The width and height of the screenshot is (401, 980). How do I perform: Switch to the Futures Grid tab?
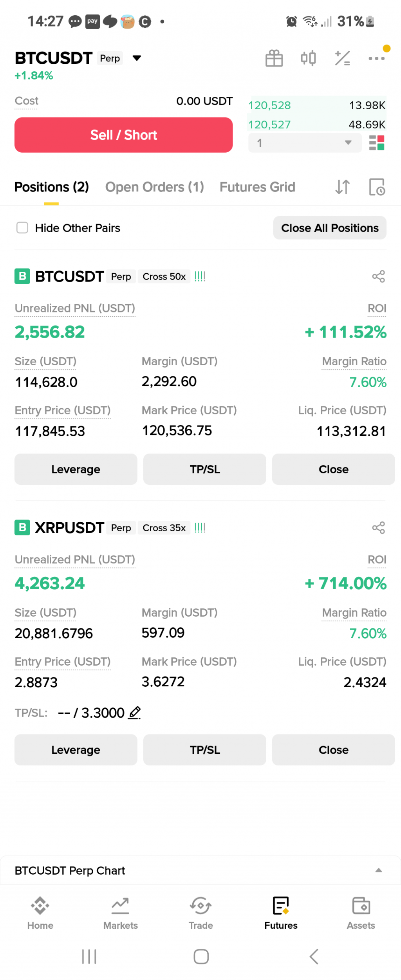coord(257,187)
